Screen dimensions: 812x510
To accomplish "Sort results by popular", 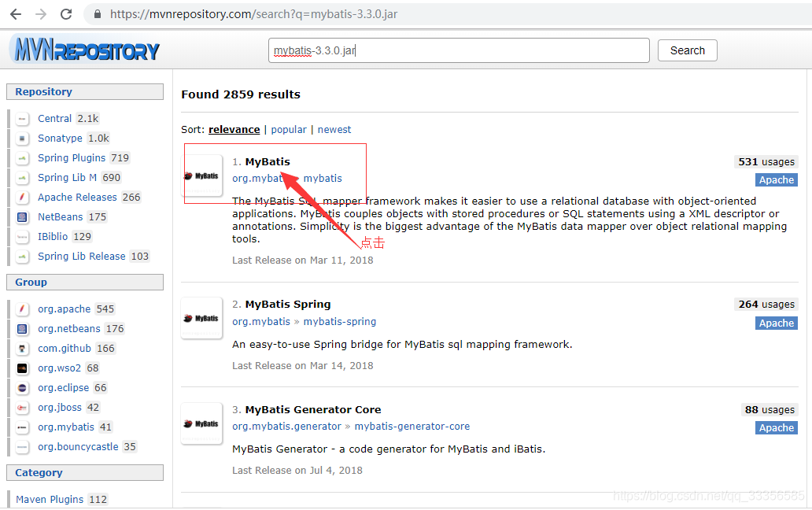I will point(289,129).
